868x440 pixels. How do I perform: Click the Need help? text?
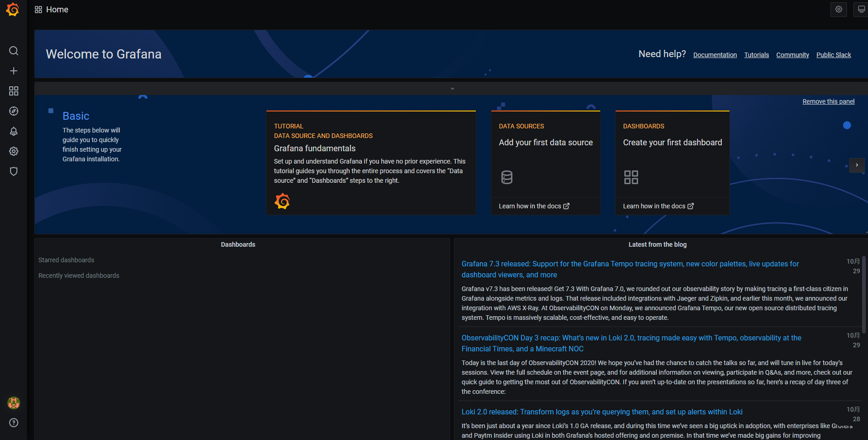662,54
